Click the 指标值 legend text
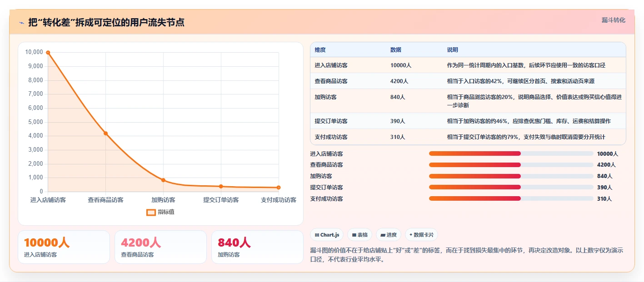The width and height of the screenshot is (644, 282). point(166,212)
